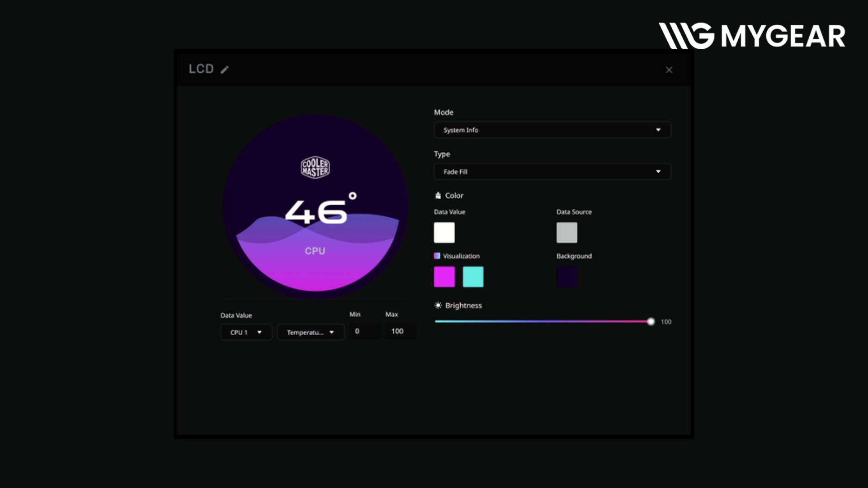Viewport: 868px width, 488px height.
Task: Click the Visualization gradient icon
Action: click(437, 256)
